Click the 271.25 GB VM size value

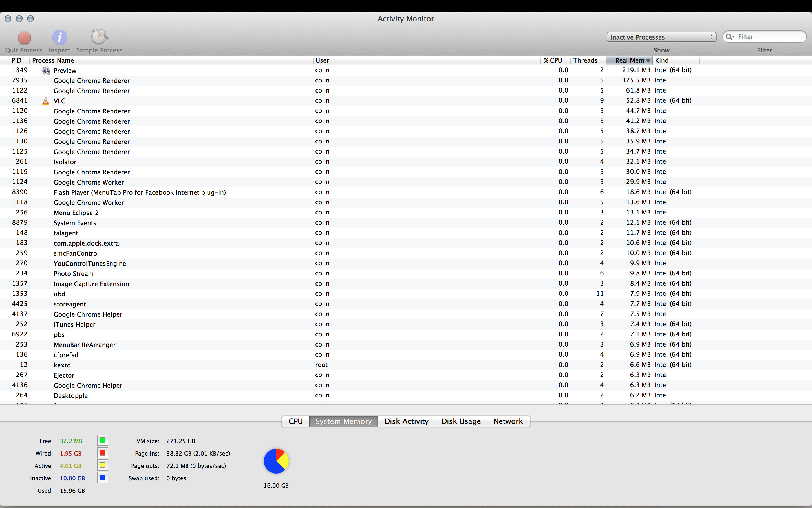click(180, 441)
